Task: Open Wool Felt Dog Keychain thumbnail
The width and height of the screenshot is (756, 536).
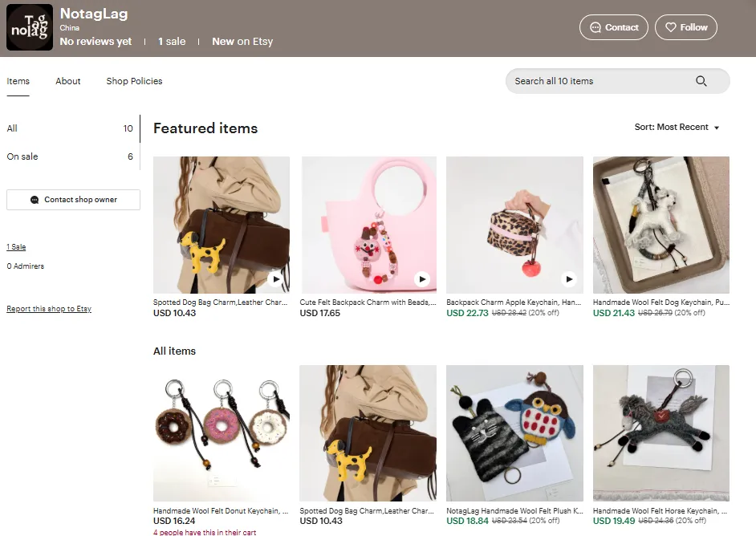Action: point(660,225)
